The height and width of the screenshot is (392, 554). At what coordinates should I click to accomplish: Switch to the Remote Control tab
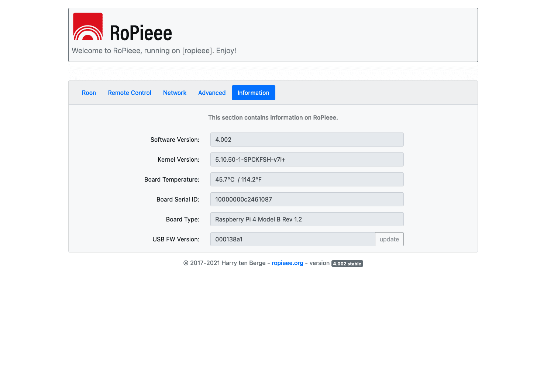click(x=130, y=93)
